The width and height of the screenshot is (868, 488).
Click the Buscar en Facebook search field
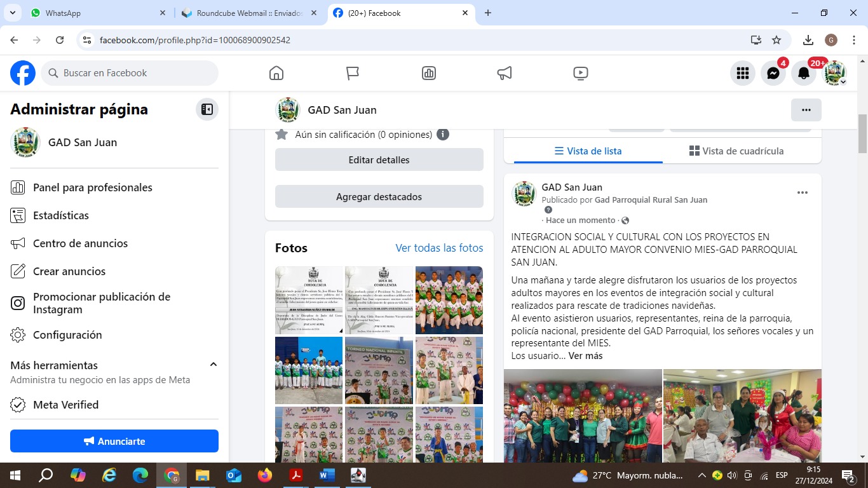click(x=130, y=73)
